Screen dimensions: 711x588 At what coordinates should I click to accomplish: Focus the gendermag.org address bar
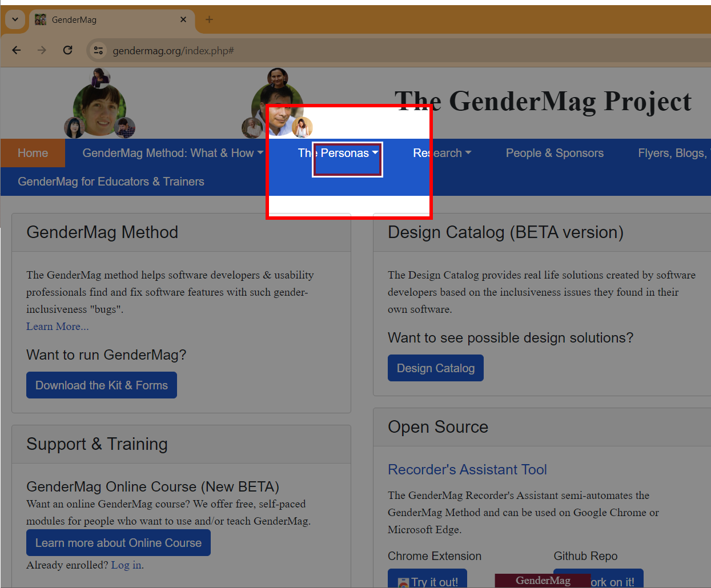click(x=400, y=50)
